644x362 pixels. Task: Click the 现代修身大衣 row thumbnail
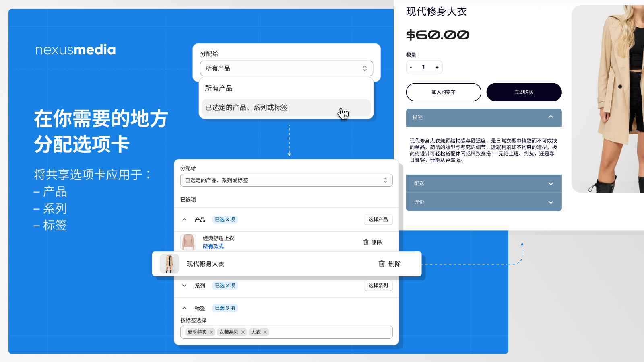tap(169, 264)
